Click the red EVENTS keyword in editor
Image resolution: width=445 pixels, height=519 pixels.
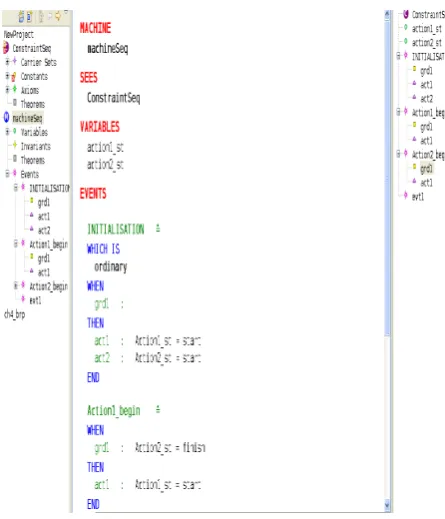[93, 194]
